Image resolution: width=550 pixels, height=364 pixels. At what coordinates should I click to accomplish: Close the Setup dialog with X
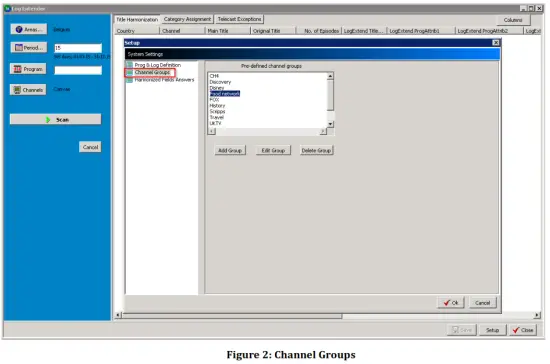tap(496, 43)
